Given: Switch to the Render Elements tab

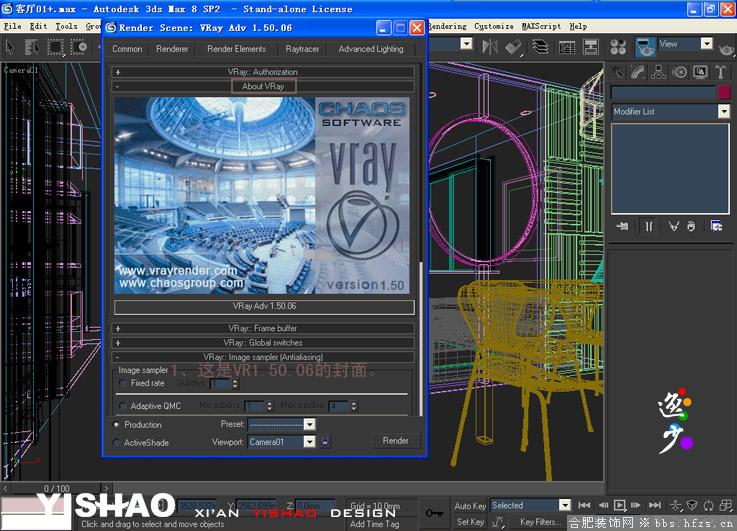Looking at the screenshot, I should (236, 49).
